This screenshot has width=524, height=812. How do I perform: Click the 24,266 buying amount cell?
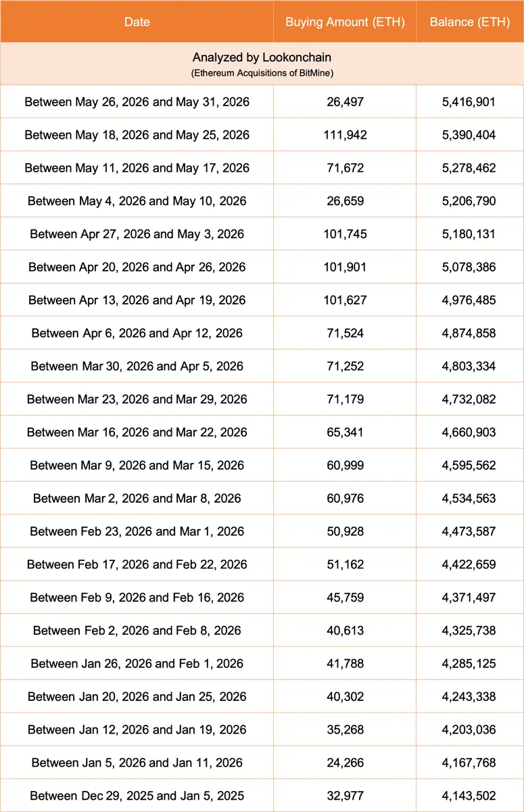[345, 763]
